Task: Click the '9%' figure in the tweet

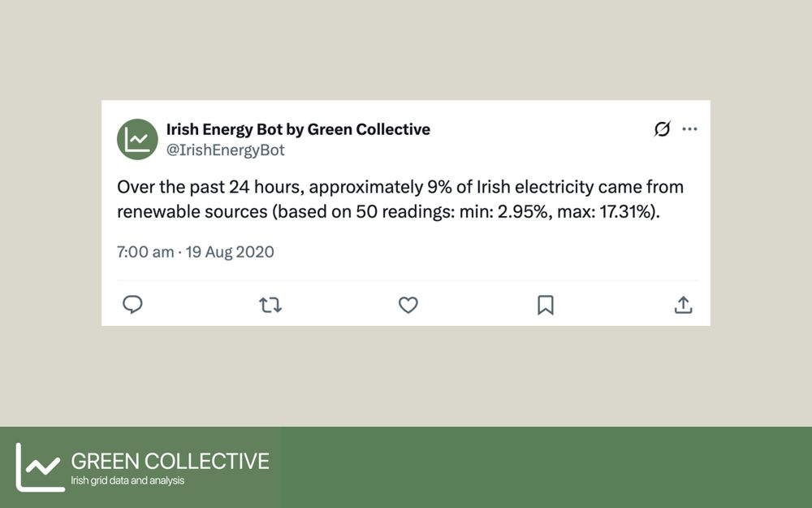Action: (439, 187)
